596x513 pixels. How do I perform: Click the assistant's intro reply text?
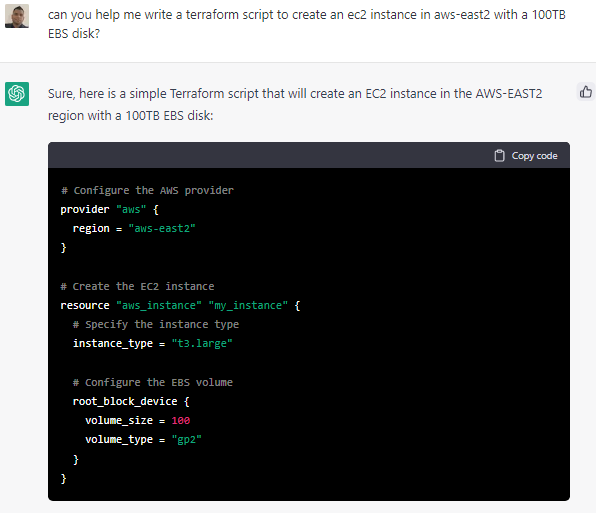pyautogui.click(x=295, y=104)
